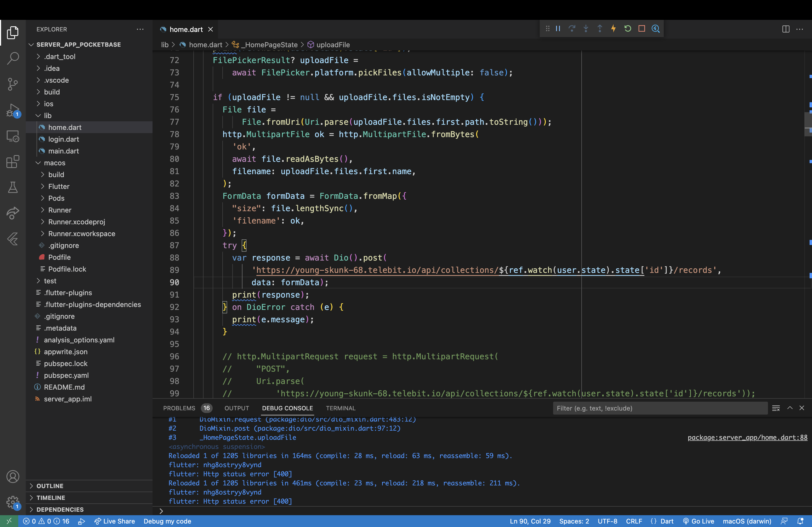Expand the DEPENDENCIES section

pos(89,509)
